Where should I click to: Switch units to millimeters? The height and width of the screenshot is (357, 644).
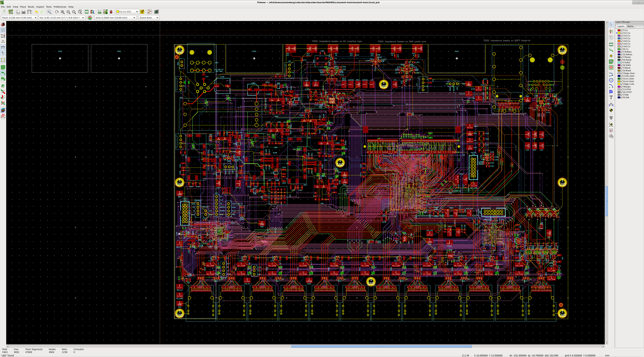(x=3, y=47)
